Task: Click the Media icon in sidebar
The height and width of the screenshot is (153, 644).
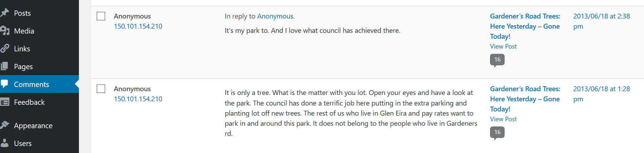Action: click(5, 31)
